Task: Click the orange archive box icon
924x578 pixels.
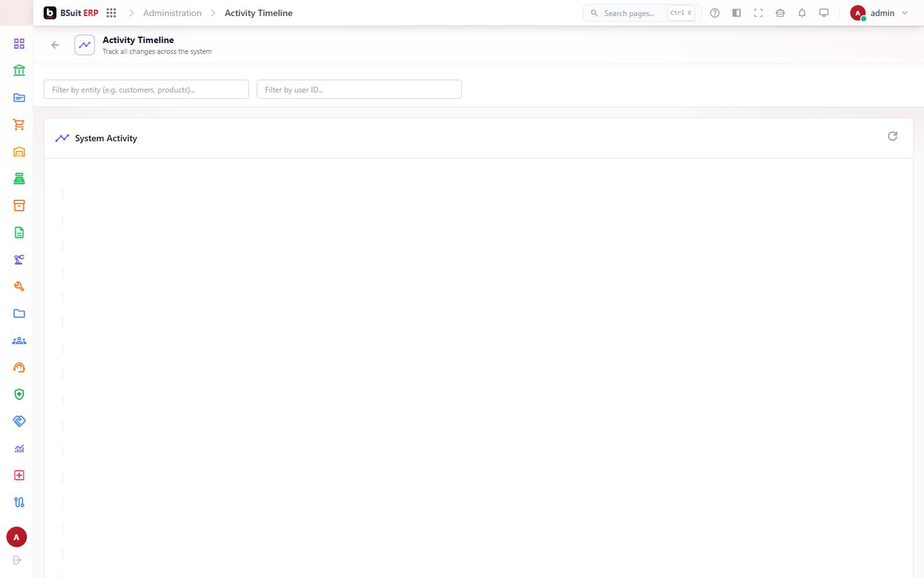Action: tap(19, 206)
